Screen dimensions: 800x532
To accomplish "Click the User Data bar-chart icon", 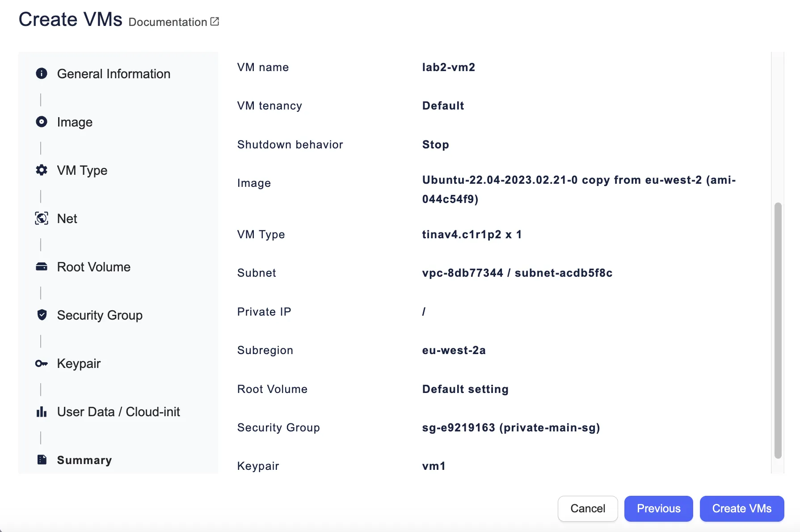I will 42,412.
